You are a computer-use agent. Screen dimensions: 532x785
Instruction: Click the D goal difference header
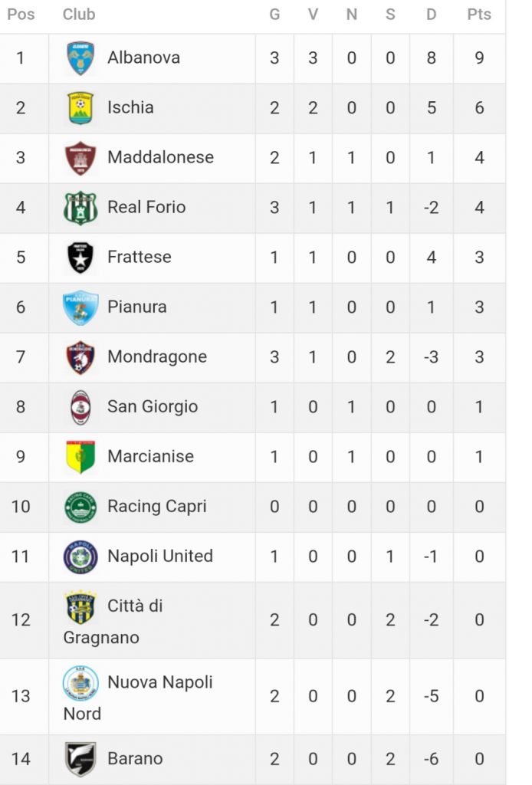coord(432,15)
